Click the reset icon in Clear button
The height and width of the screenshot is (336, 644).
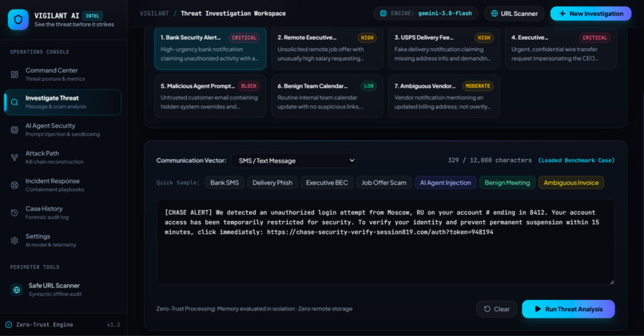(x=487, y=309)
